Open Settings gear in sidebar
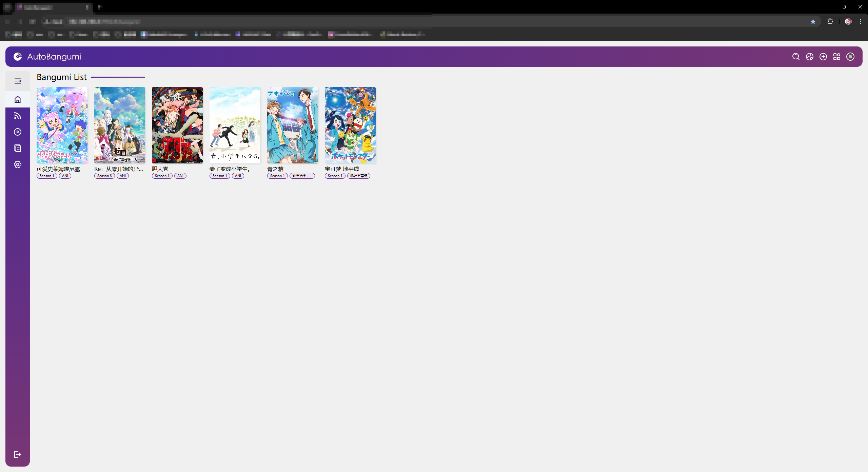Image resolution: width=868 pixels, height=472 pixels. click(18, 164)
